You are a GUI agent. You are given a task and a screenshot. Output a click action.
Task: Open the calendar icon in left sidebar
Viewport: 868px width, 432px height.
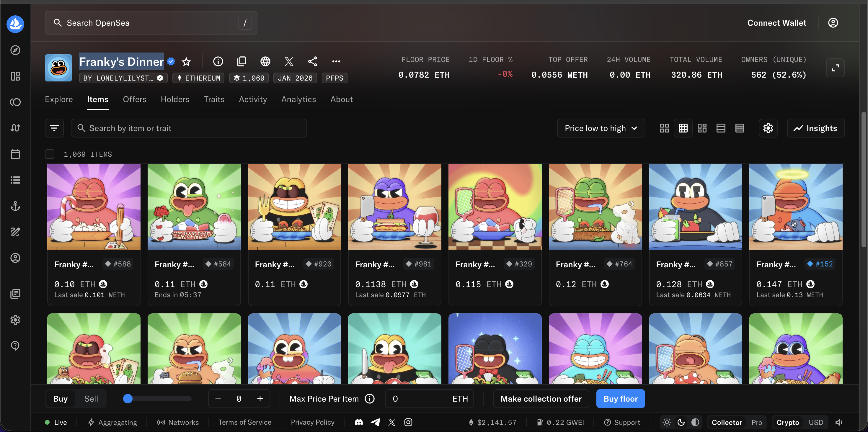15,154
